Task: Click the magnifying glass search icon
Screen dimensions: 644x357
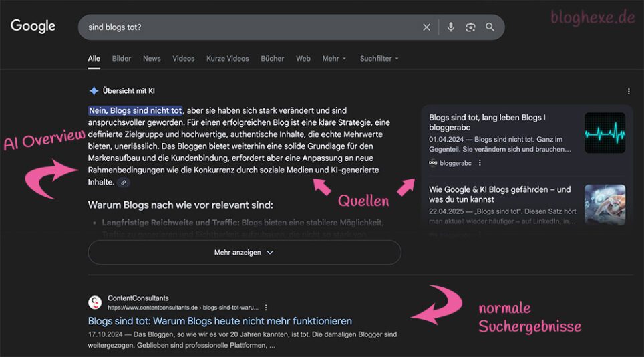Action: coord(490,27)
